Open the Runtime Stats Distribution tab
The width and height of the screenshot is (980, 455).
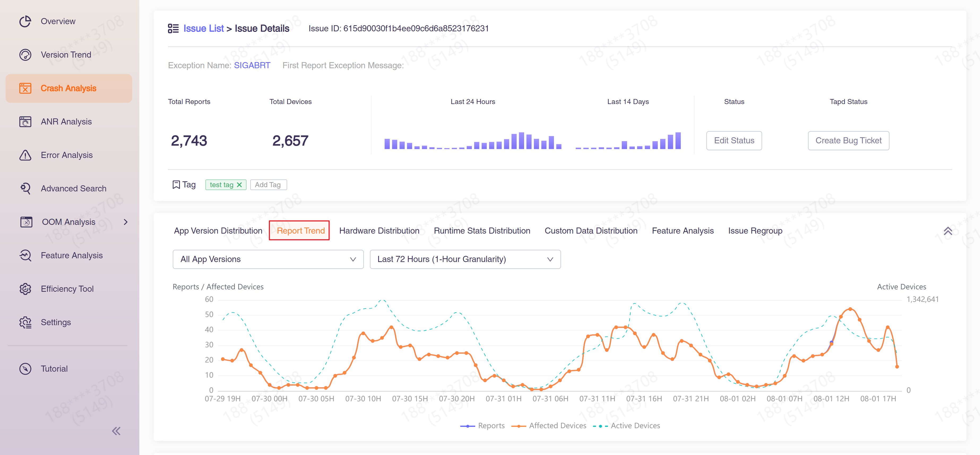click(x=482, y=231)
